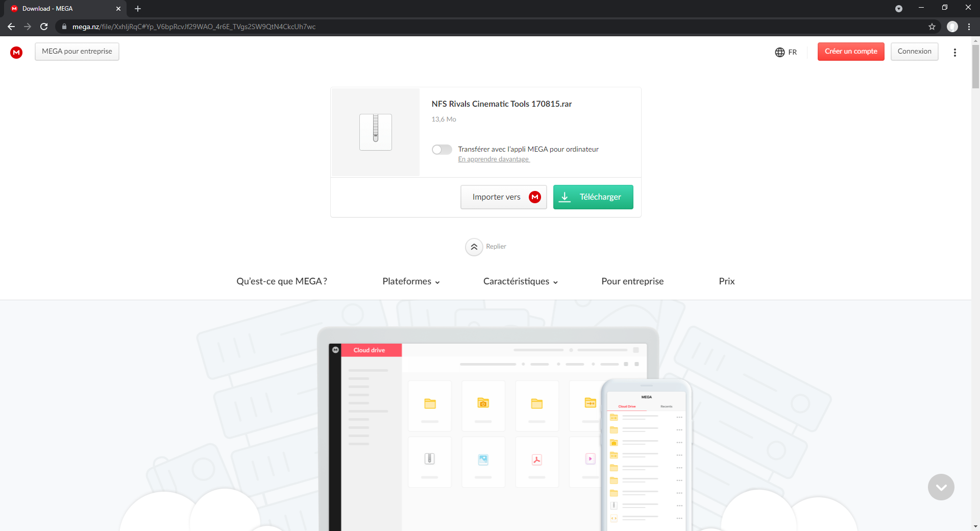This screenshot has width=980, height=531.
Task: Click the Replier collapse arrow icon
Action: [474, 247]
